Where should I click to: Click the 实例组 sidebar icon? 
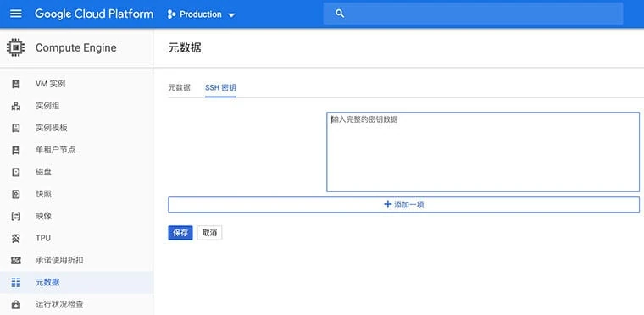coord(16,107)
